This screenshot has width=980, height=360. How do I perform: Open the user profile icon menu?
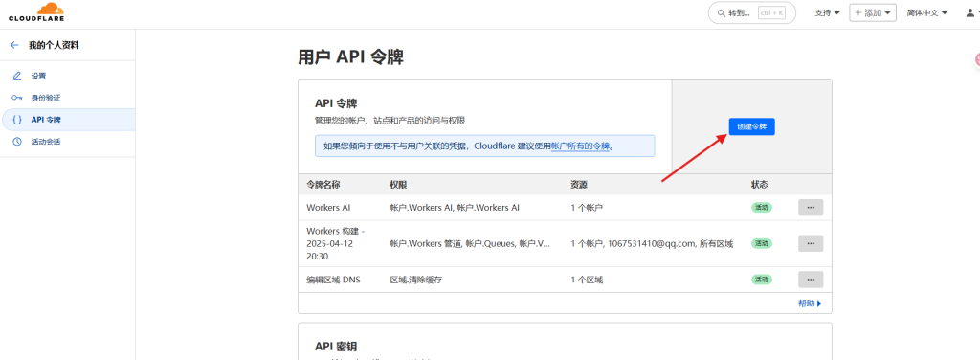pos(969,12)
